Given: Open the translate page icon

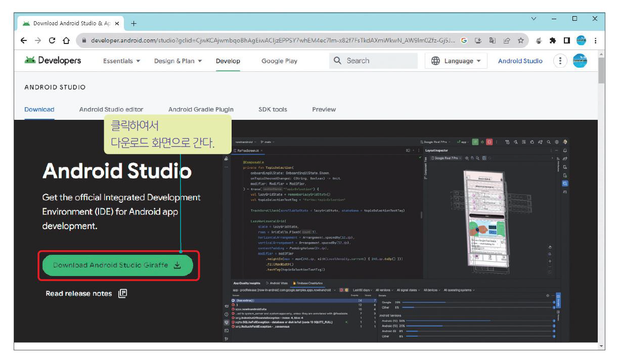Looking at the screenshot, I should pyautogui.click(x=492, y=41).
